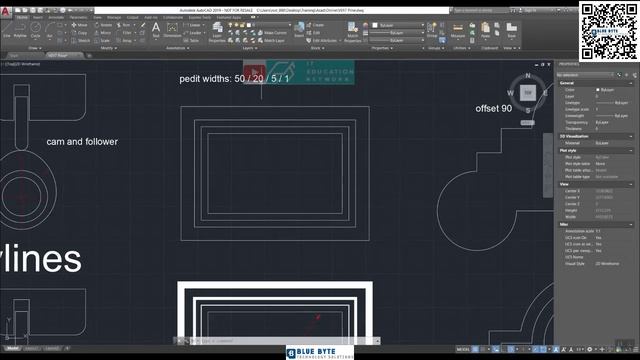Click the Paste clipboard button
The image size is (640, 360).
click(485, 31)
